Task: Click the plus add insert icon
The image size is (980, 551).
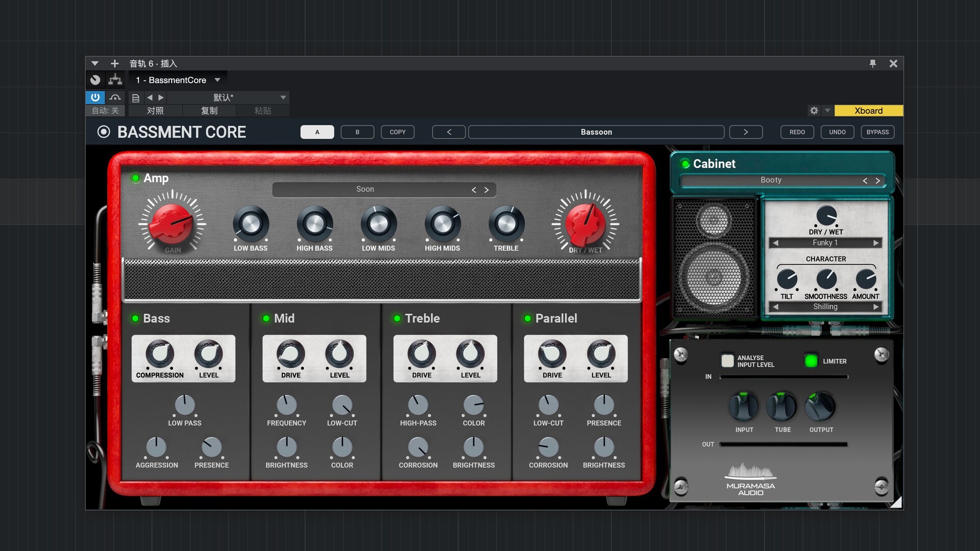Action: (x=114, y=63)
